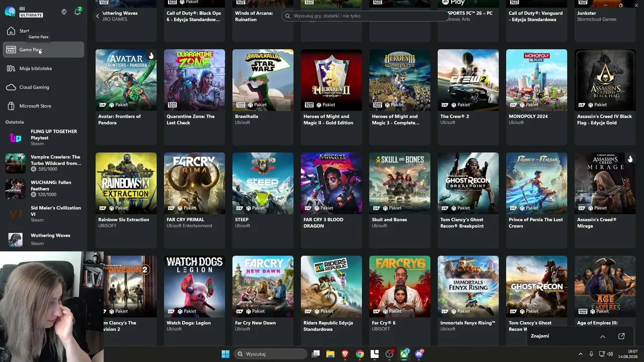Open the lili profile avatar

pyautogui.click(x=10, y=12)
